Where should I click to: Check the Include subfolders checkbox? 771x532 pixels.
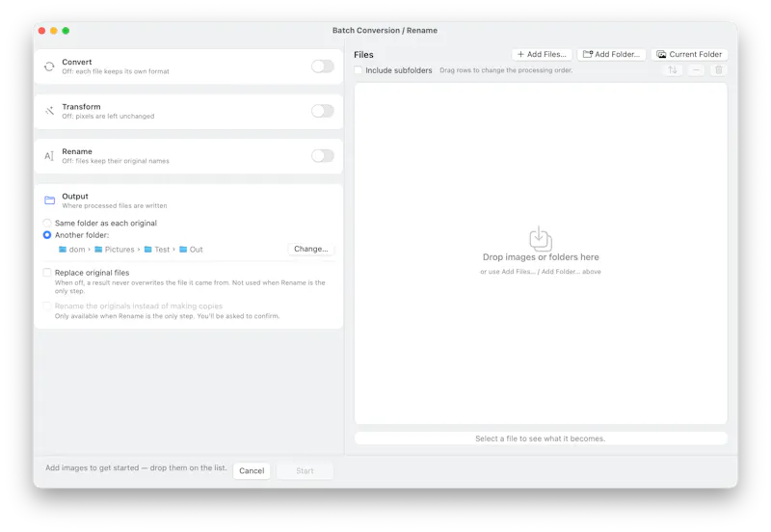tap(359, 70)
